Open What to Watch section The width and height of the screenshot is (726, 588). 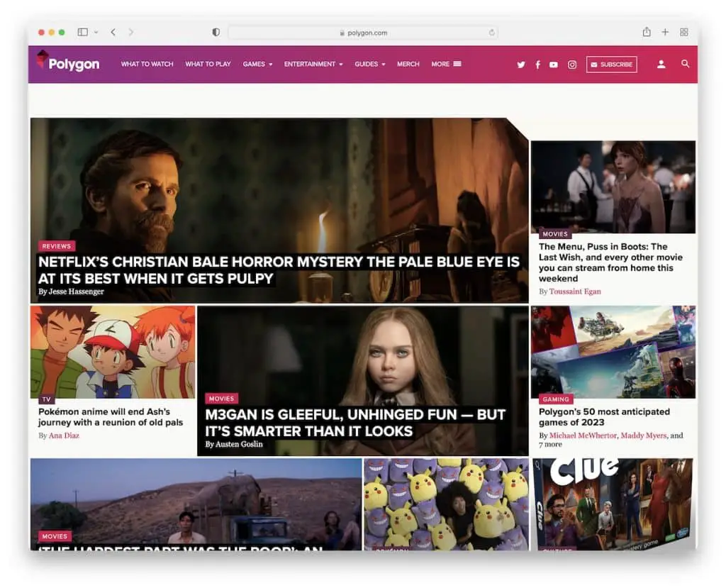click(147, 65)
